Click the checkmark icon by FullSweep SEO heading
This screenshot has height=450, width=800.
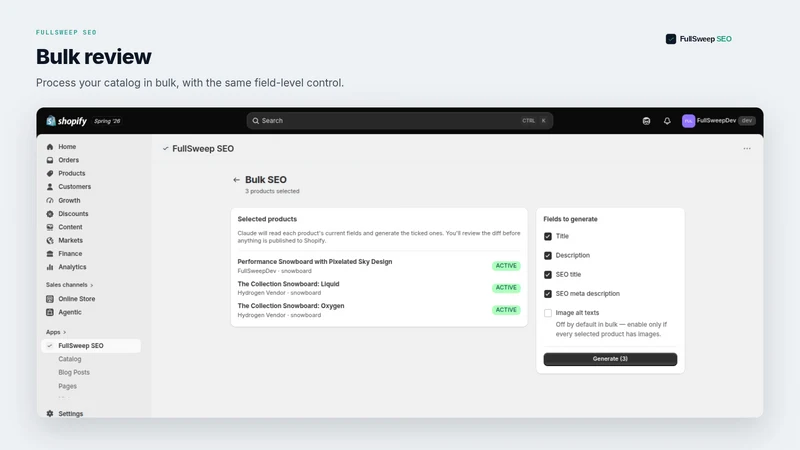click(165, 148)
